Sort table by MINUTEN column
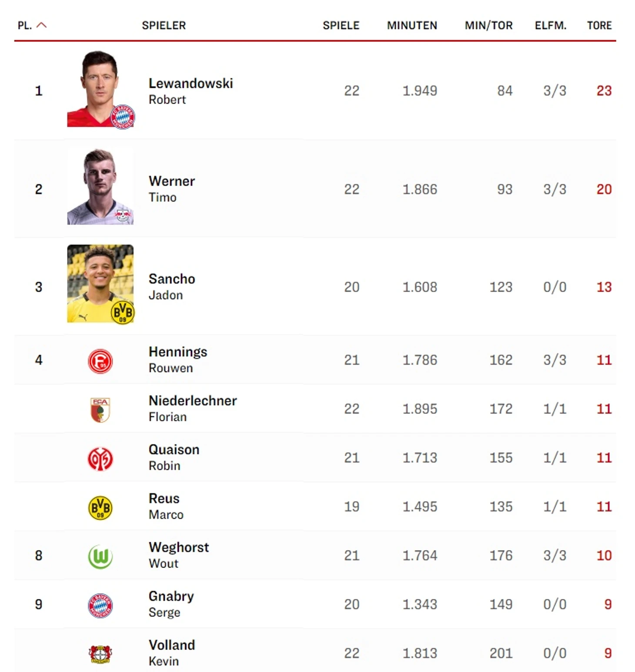This screenshot has width=635, height=672. click(412, 26)
